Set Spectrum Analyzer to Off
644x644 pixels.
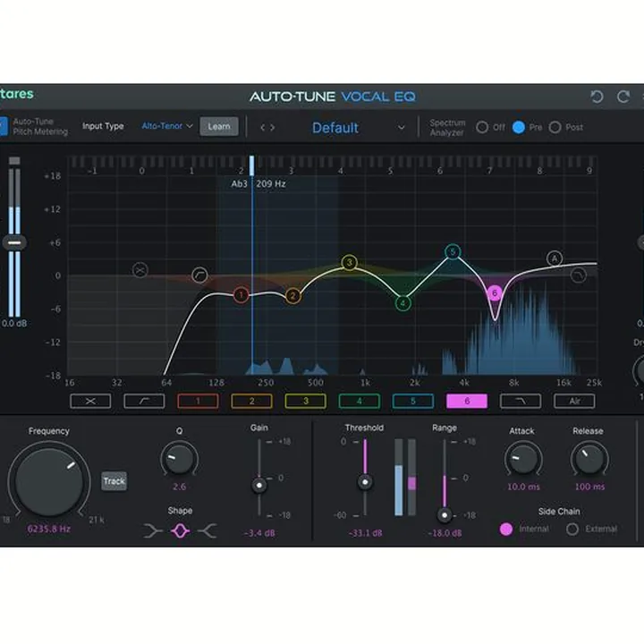pyautogui.click(x=482, y=127)
